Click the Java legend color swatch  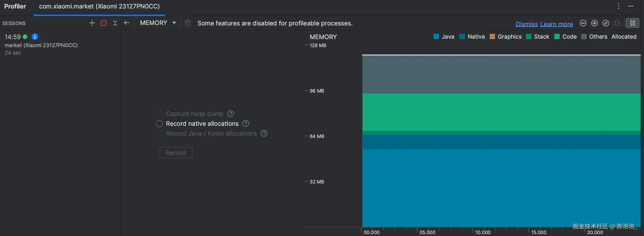pos(436,37)
